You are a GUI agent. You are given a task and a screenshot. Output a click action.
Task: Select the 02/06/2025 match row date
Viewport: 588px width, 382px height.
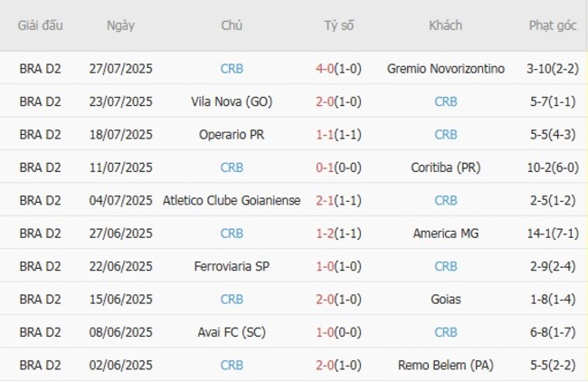pyautogui.click(x=120, y=365)
